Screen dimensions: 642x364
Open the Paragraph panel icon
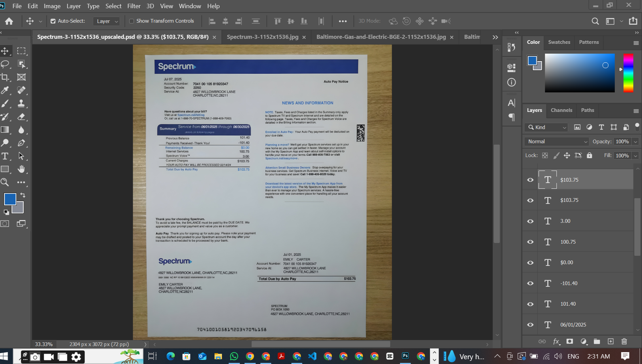[x=511, y=117]
